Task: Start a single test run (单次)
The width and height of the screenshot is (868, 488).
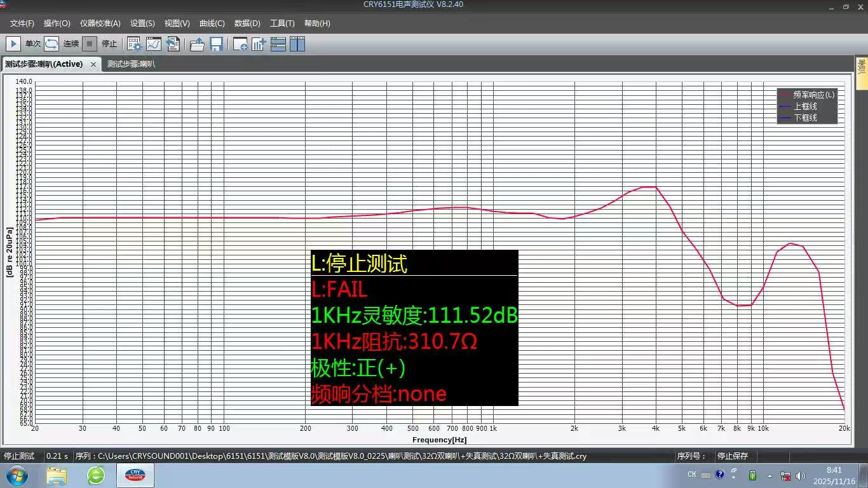Action: tap(13, 44)
